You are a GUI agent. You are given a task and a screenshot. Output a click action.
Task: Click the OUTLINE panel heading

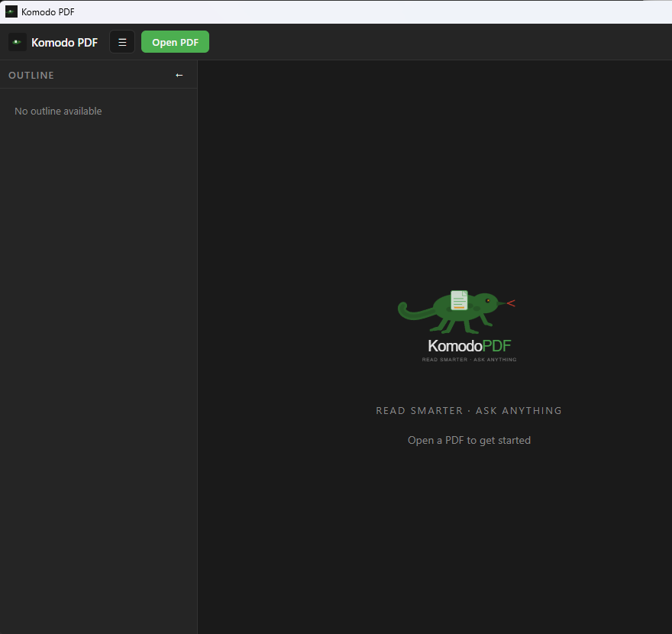pyautogui.click(x=31, y=76)
